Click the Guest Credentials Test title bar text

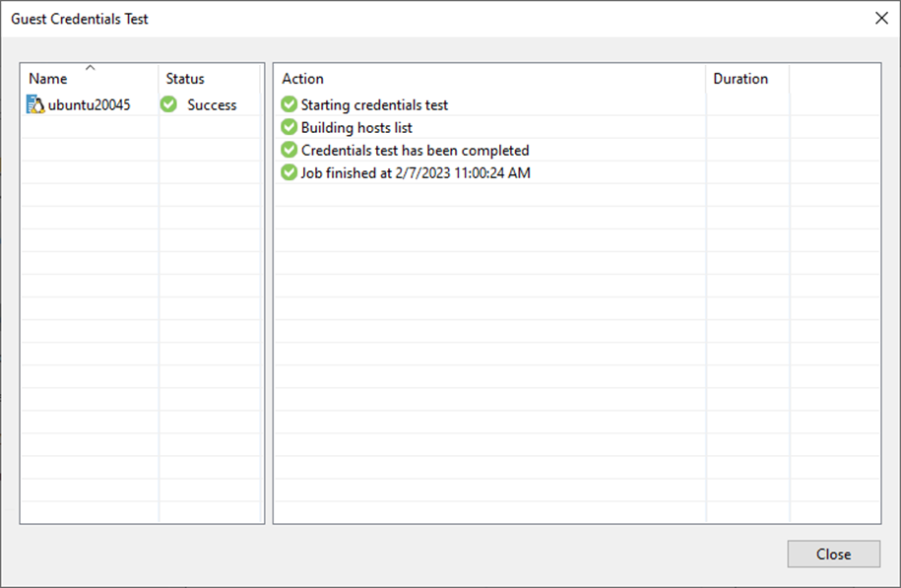click(80, 19)
